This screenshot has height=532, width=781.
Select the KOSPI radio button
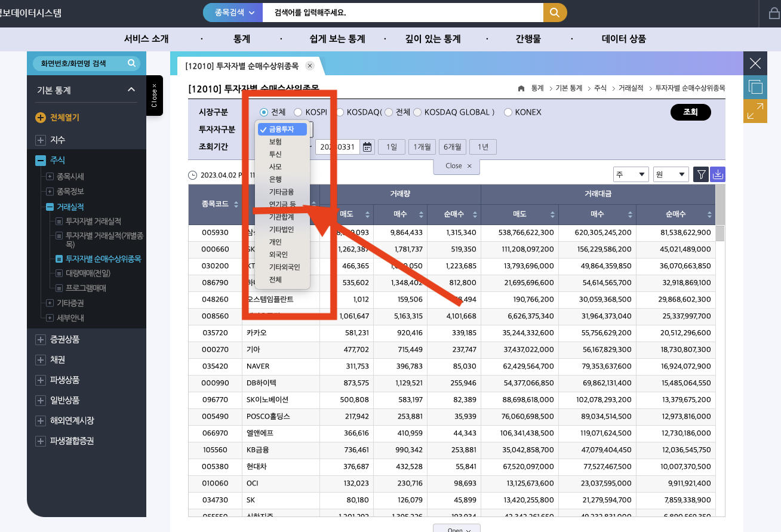[298, 112]
